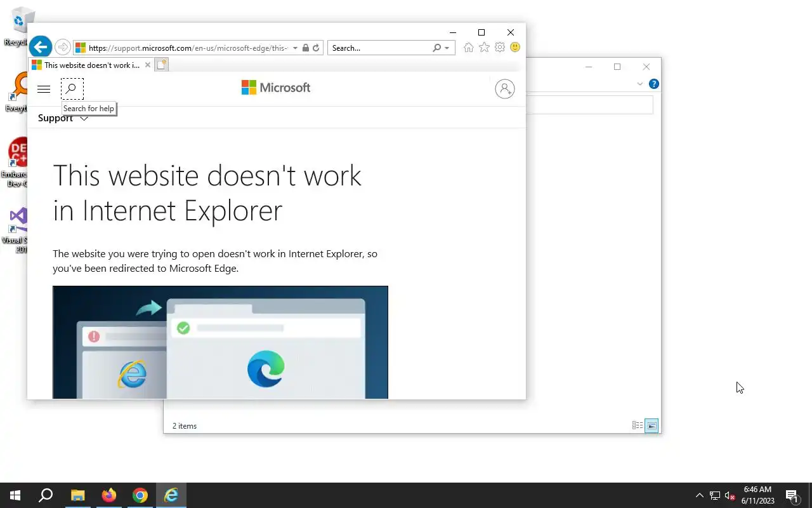Refresh the page with the reload icon
The image size is (812, 508).
[316, 48]
